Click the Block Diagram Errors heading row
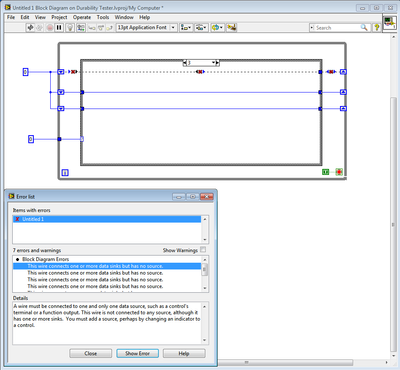 click(107, 259)
